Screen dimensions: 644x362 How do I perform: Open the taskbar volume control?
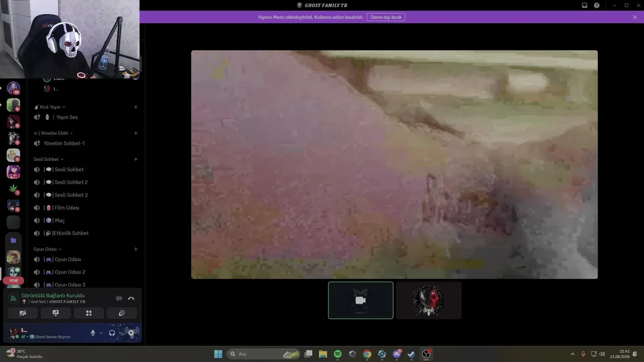point(602,354)
